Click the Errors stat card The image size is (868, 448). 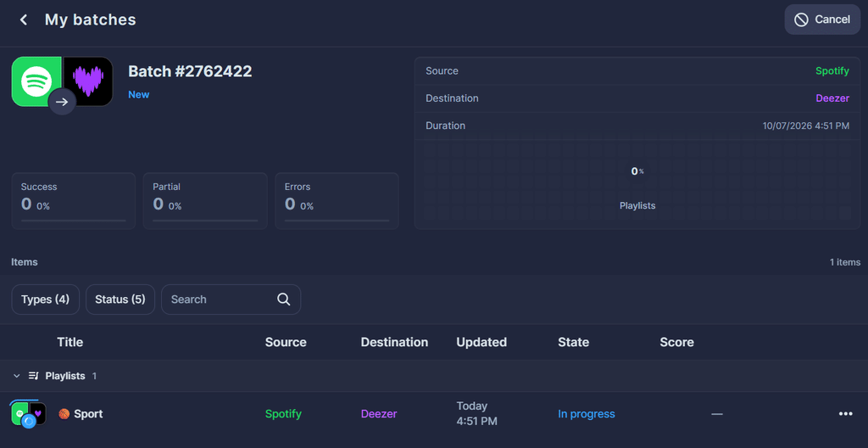(x=337, y=201)
